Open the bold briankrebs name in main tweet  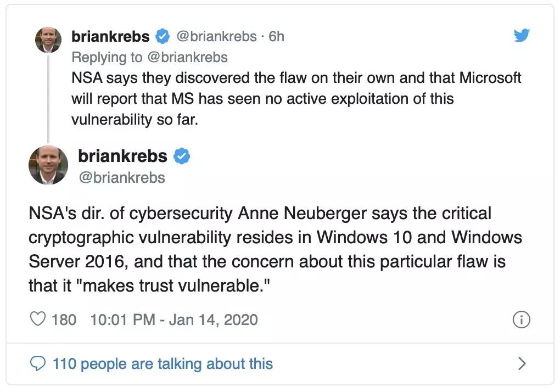[122, 156]
